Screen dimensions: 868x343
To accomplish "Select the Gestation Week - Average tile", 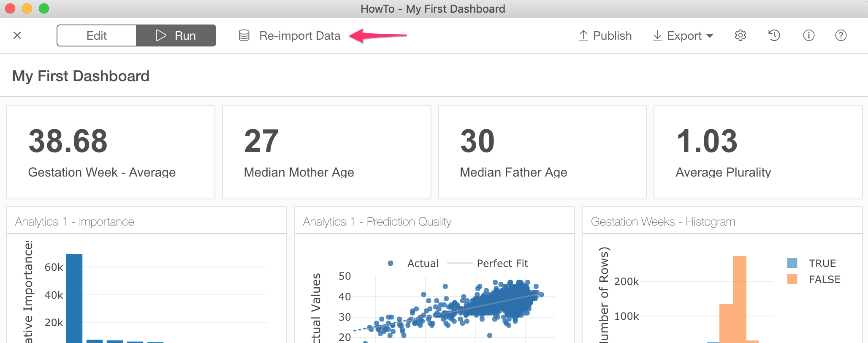I will (111, 152).
